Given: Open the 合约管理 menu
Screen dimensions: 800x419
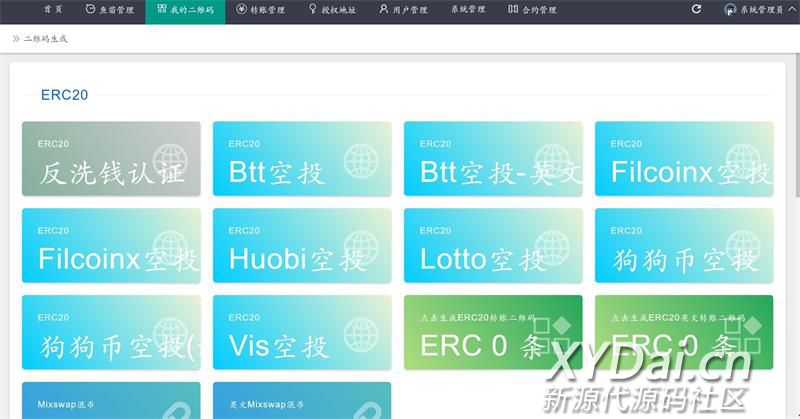Looking at the screenshot, I should (532, 10).
